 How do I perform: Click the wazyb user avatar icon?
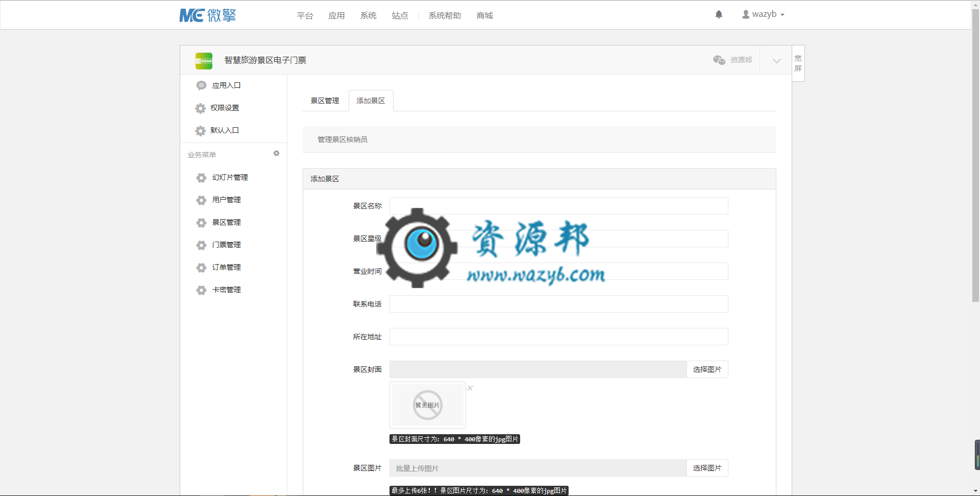pyautogui.click(x=746, y=14)
